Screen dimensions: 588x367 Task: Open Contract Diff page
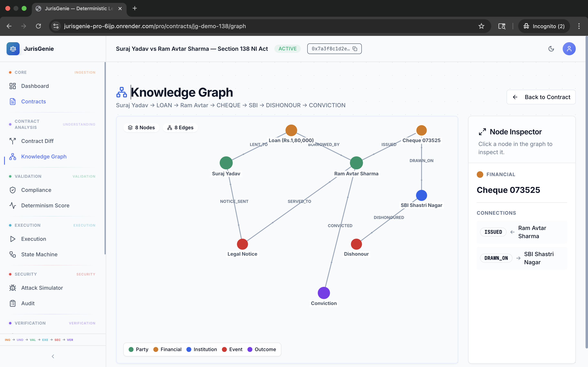click(x=37, y=141)
